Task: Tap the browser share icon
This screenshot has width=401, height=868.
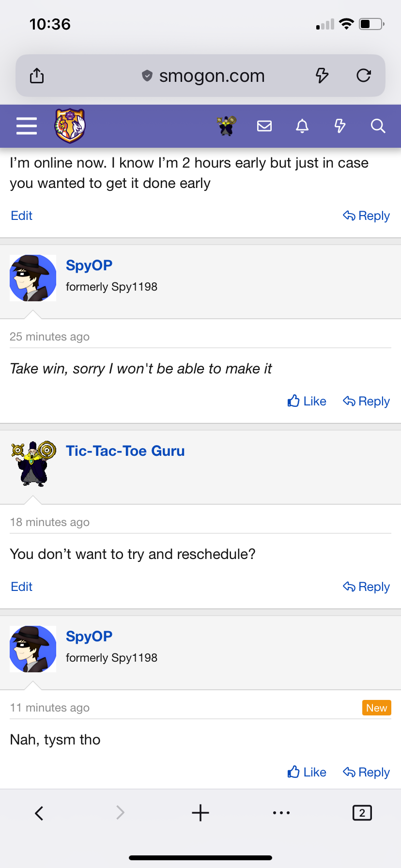Action: pyautogui.click(x=37, y=76)
